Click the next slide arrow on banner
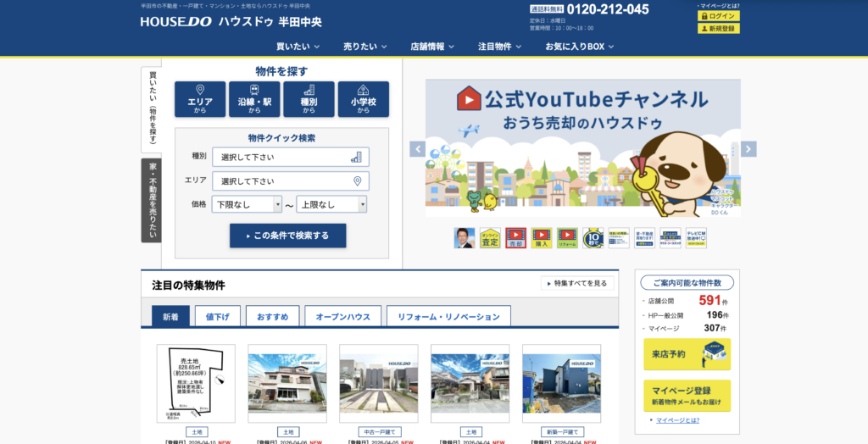868x444 pixels. (x=748, y=149)
